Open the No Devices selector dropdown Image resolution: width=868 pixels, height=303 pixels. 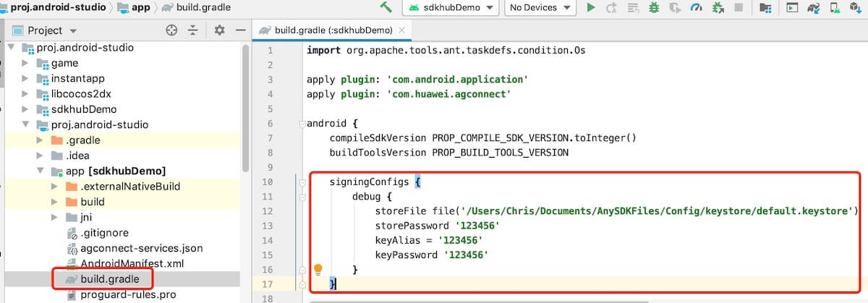pyautogui.click(x=540, y=7)
